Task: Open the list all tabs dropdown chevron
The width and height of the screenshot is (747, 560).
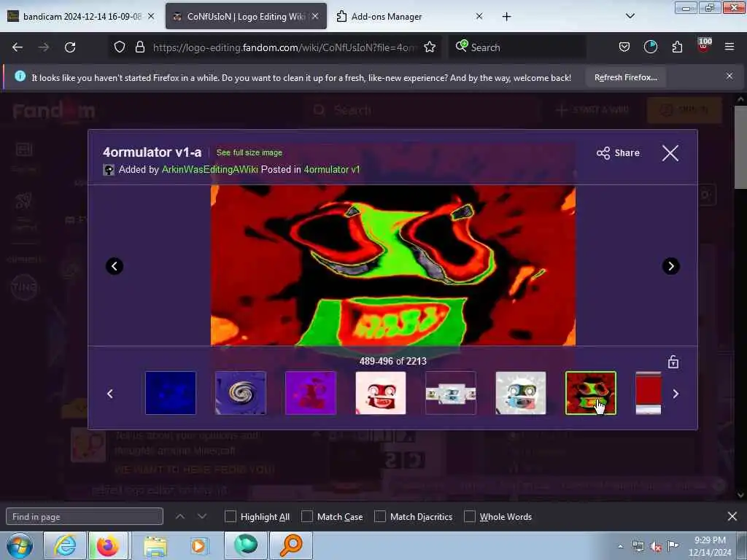Action: tap(630, 16)
